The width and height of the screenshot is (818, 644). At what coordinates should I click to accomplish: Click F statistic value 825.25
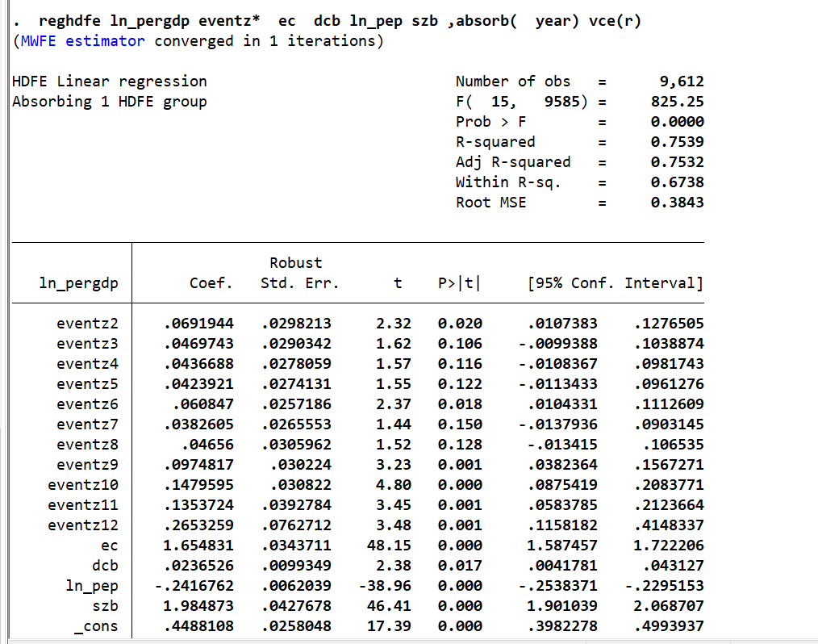pyautogui.click(x=677, y=101)
